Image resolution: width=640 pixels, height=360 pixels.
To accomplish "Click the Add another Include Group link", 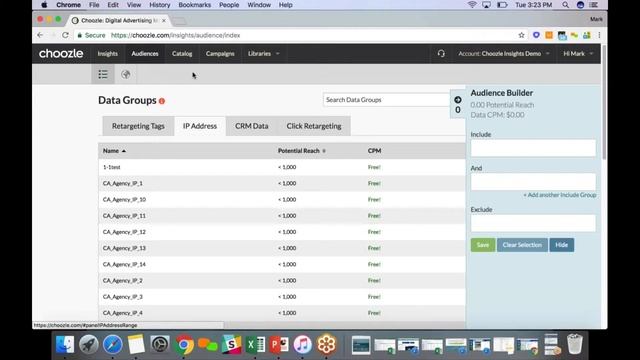I will point(560,195).
